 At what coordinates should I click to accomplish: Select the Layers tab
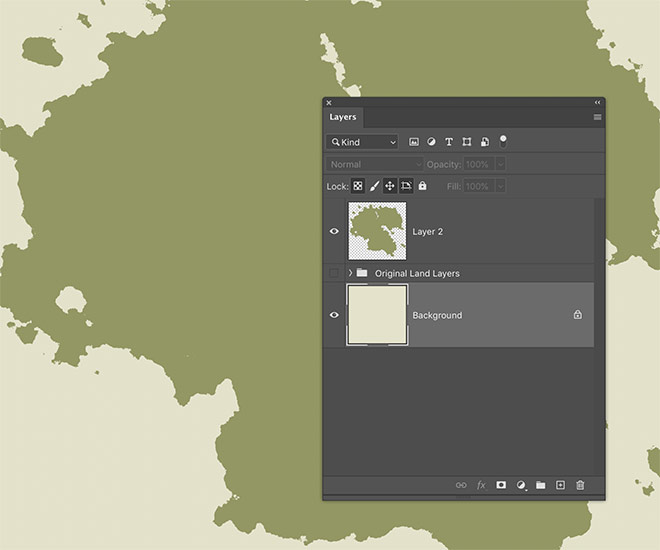343,117
